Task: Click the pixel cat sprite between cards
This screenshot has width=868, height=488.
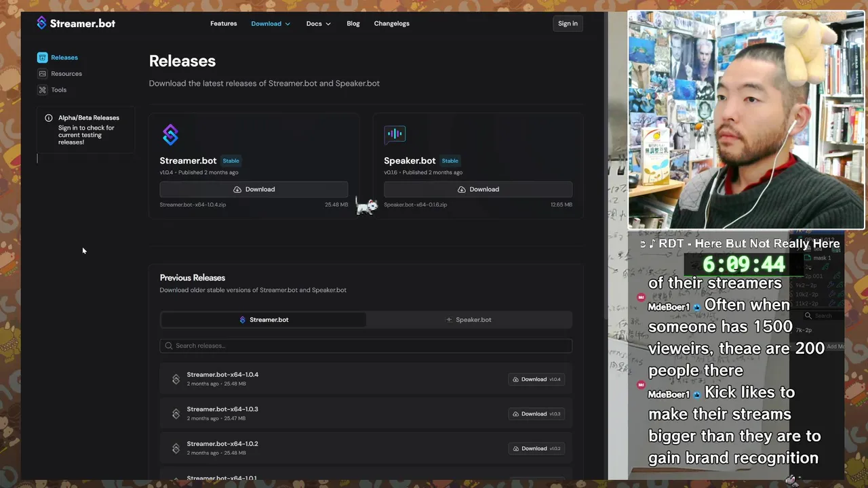Action: [366, 206]
